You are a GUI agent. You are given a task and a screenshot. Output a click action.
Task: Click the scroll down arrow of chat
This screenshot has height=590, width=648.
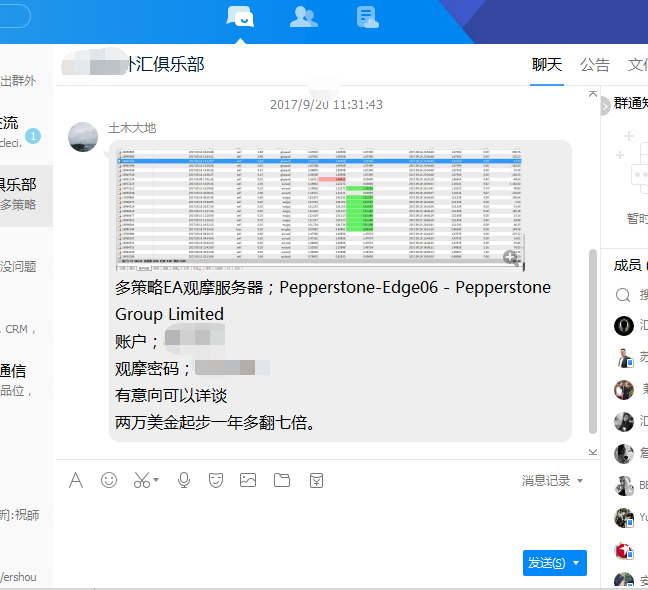593,452
